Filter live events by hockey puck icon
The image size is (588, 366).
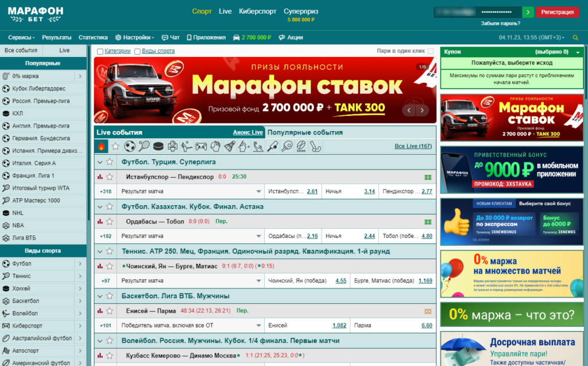coord(158,147)
